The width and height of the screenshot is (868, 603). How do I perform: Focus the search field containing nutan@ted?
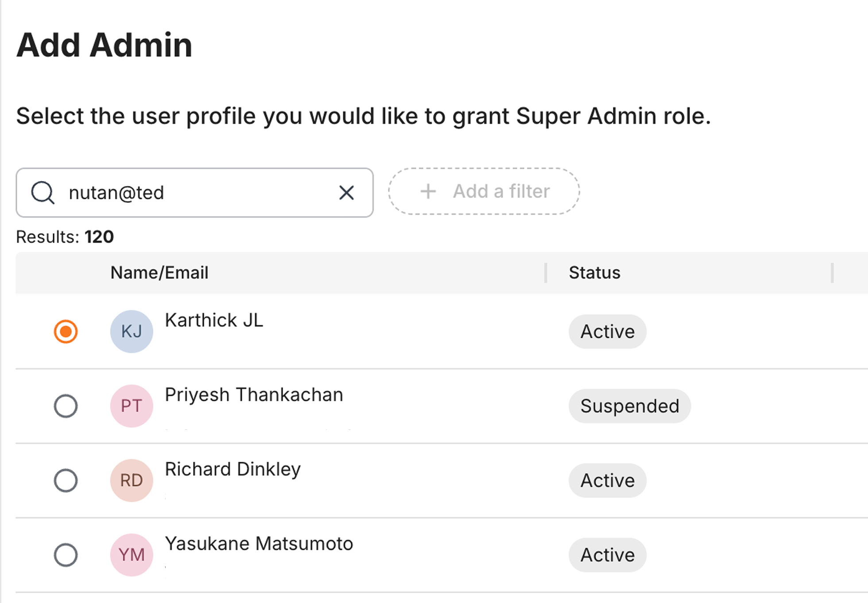point(194,193)
